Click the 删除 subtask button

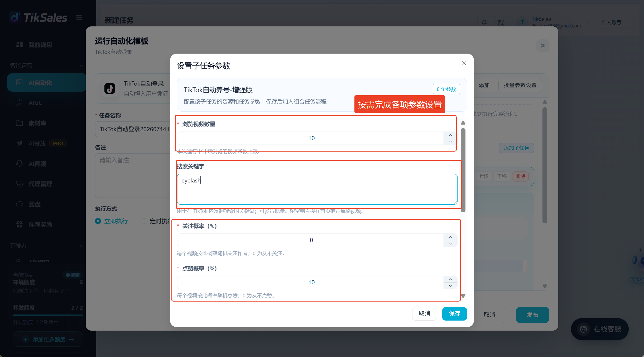tap(520, 176)
